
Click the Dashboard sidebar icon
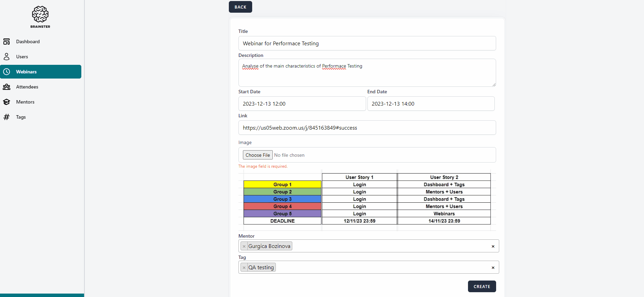pos(7,41)
